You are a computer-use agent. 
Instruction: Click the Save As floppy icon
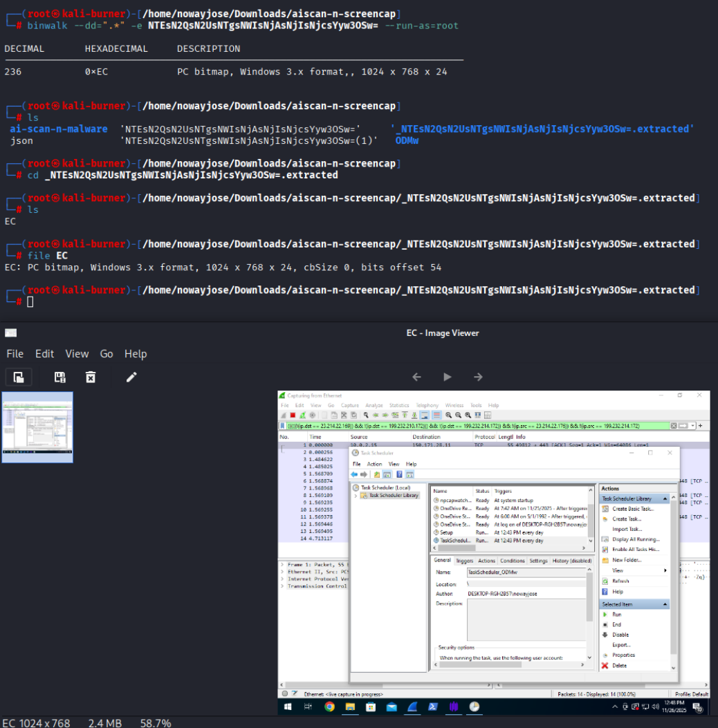pyautogui.click(x=60, y=377)
